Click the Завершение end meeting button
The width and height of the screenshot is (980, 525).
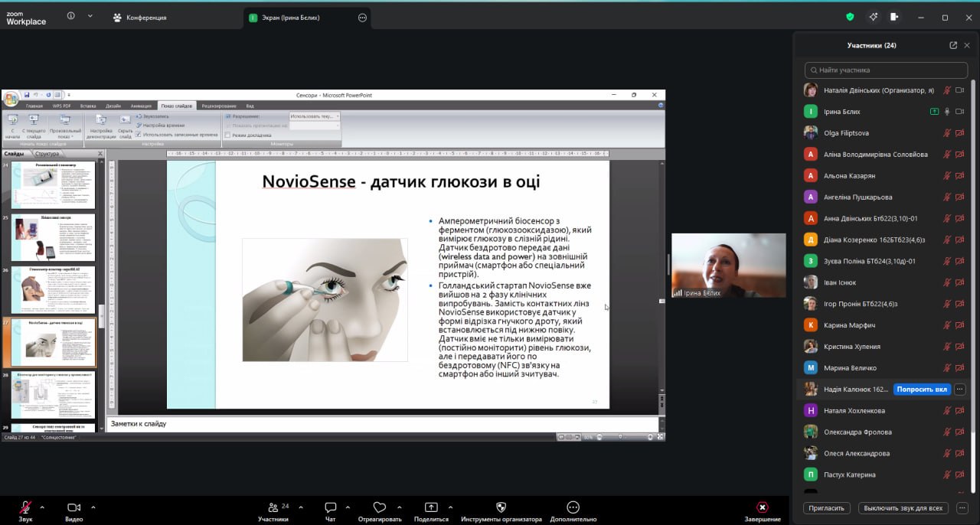tap(763, 510)
